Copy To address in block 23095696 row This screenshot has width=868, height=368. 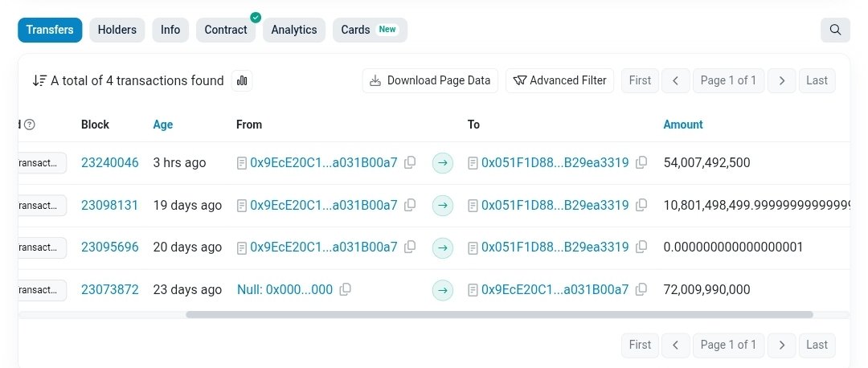coord(641,247)
